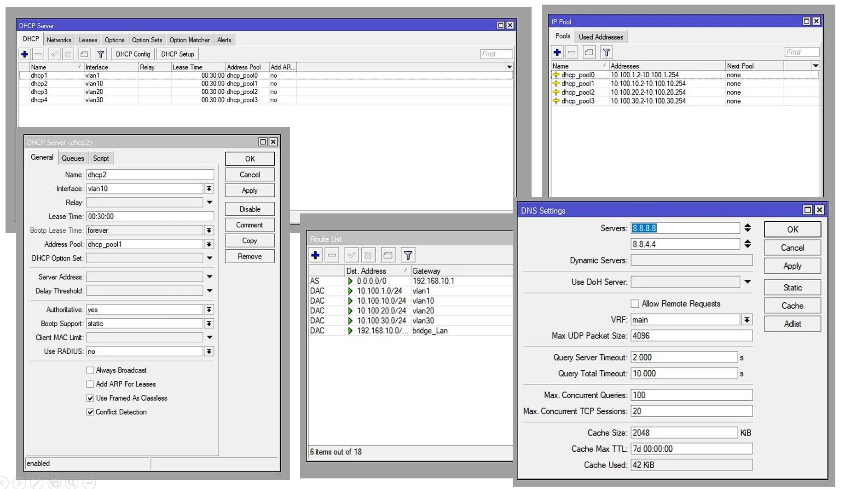Open Used Addresses tab in IP Pool
The height and width of the screenshot is (489, 868).
(x=601, y=37)
